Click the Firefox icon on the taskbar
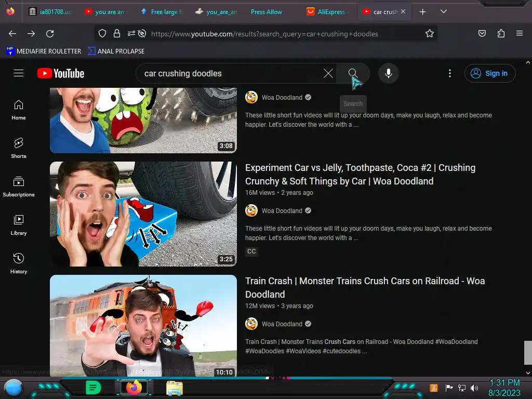Viewport: 532px width, 399px height. (134, 387)
